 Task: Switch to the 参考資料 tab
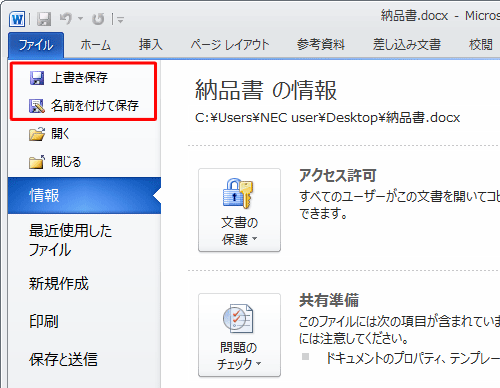pyautogui.click(x=321, y=45)
